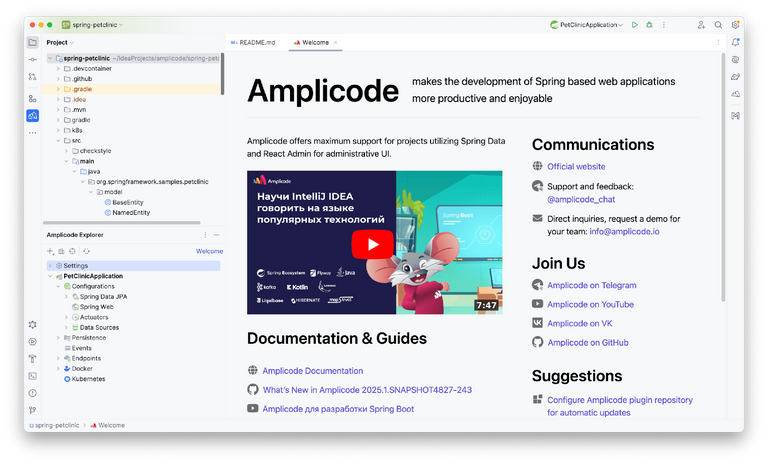Open the Amplicode Documentation link
This screenshot has height=464, width=768.
(x=313, y=370)
